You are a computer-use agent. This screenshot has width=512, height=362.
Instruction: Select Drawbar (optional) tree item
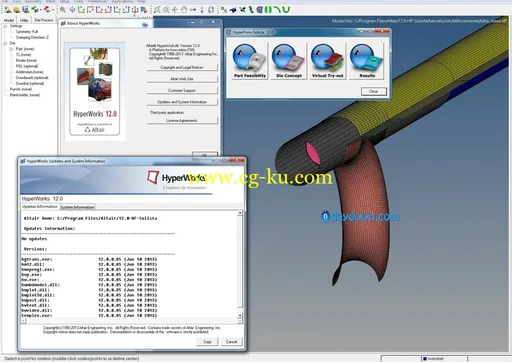(30, 83)
